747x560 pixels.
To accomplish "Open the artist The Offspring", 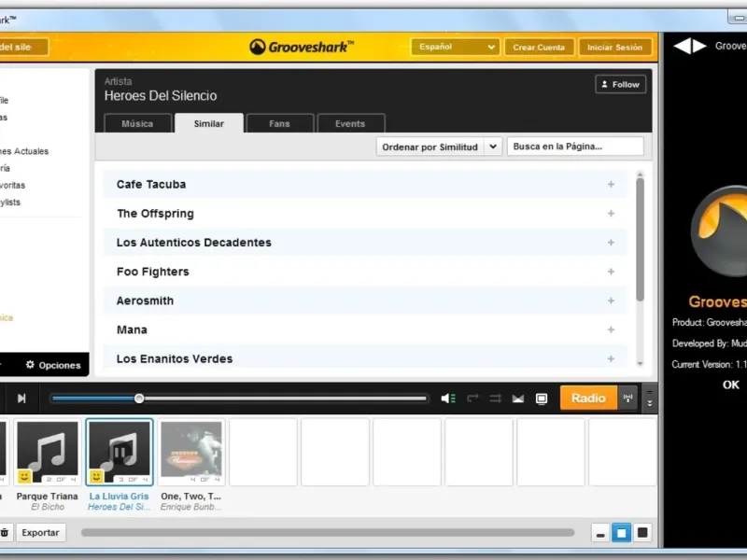I will (x=155, y=214).
